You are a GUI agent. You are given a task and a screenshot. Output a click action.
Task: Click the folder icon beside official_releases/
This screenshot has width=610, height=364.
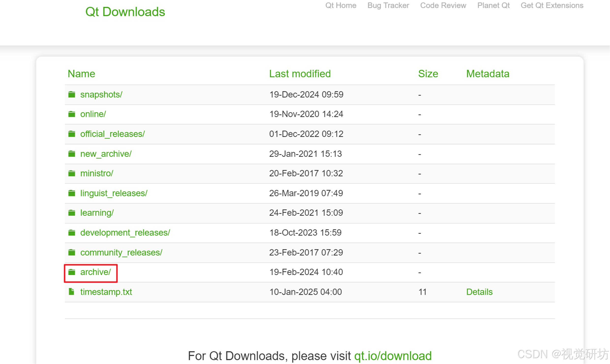click(72, 134)
